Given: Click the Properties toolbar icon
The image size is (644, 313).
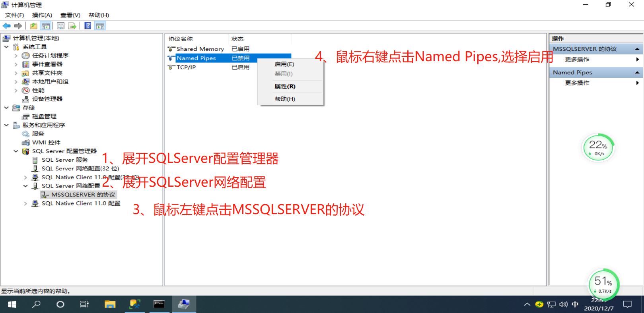Looking at the screenshot, I should pyautogui.click(x=60, y=26).
